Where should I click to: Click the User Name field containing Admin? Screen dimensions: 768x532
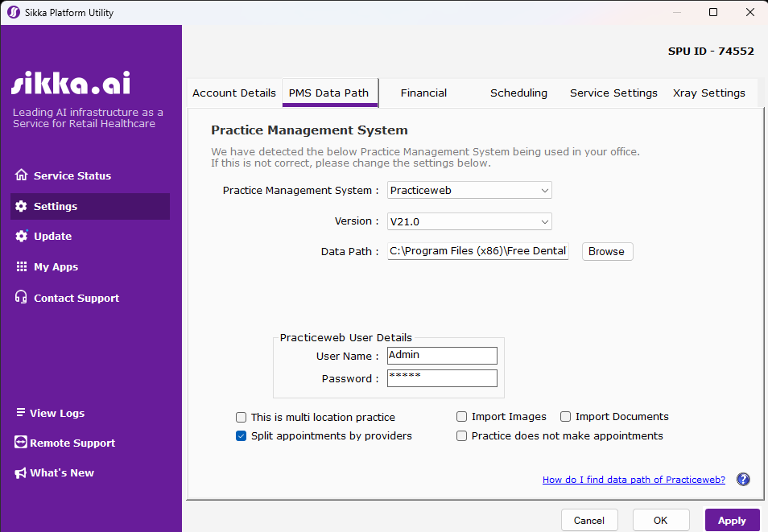(x=442, y=356)
